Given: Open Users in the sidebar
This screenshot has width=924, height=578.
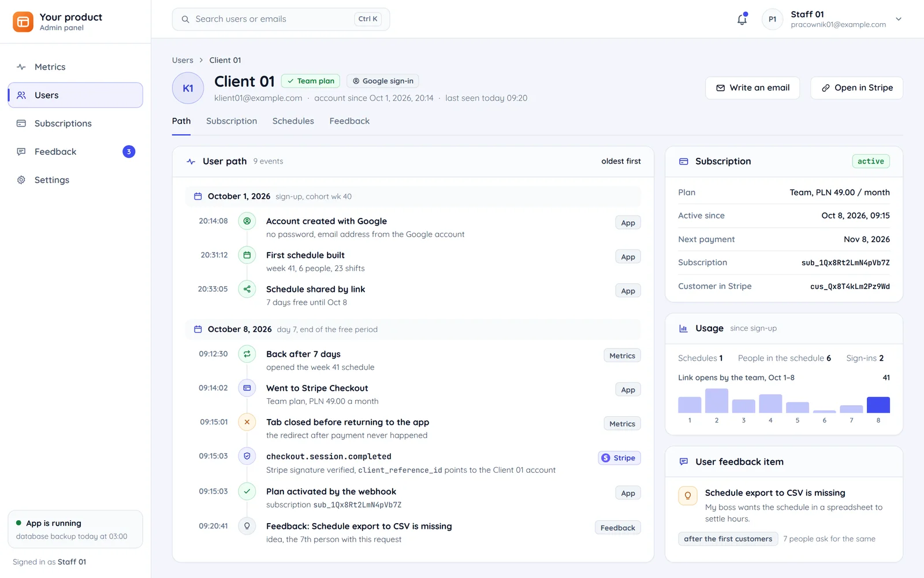Looking at the screenshot, I should 75,95.
